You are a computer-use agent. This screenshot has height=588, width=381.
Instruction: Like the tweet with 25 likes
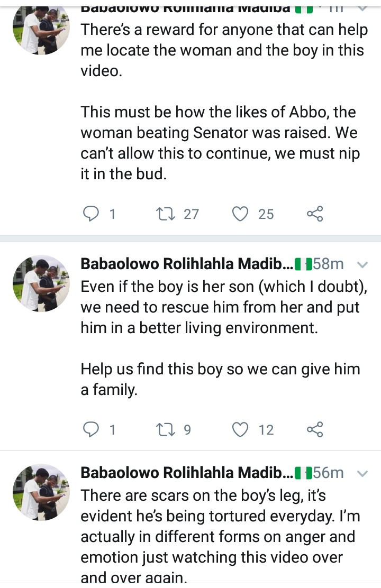[x=241, y=214]
